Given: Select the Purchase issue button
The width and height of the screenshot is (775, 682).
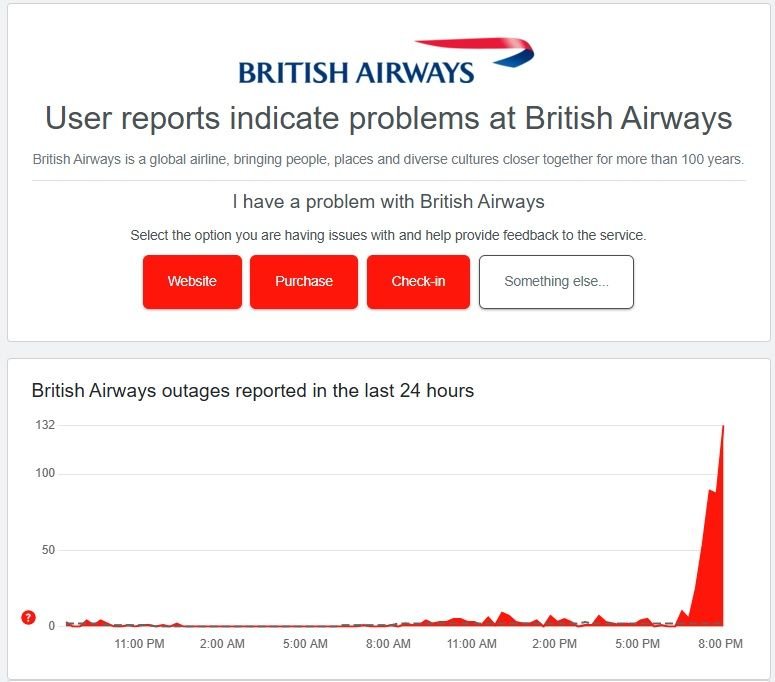Looking at the screenshot, I should (304, 281).
